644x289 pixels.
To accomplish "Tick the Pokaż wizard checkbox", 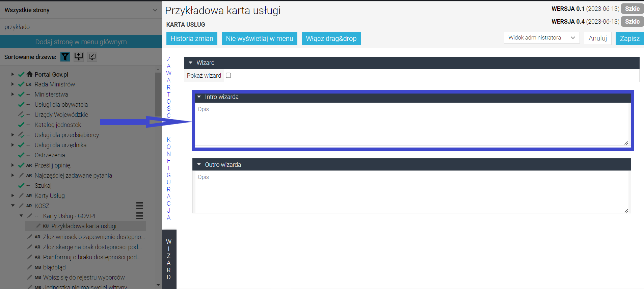I will (x=228, y=75).
